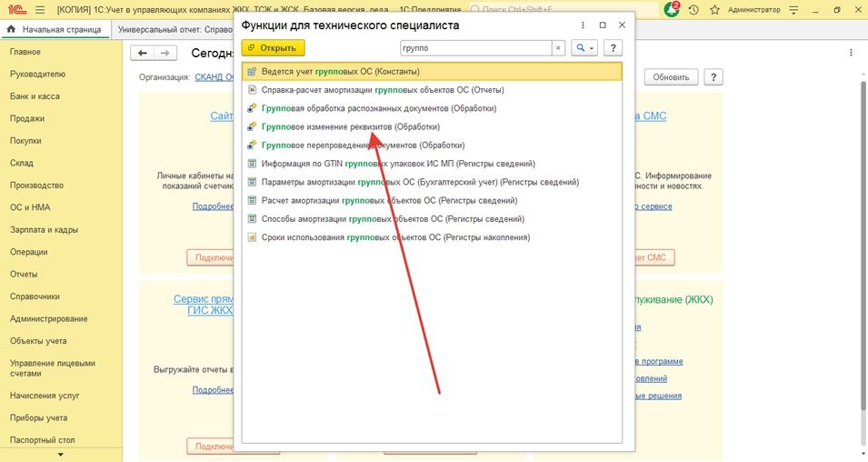Open the Банк и касса section
868x462 pixels.
click(x=35, y=95)
